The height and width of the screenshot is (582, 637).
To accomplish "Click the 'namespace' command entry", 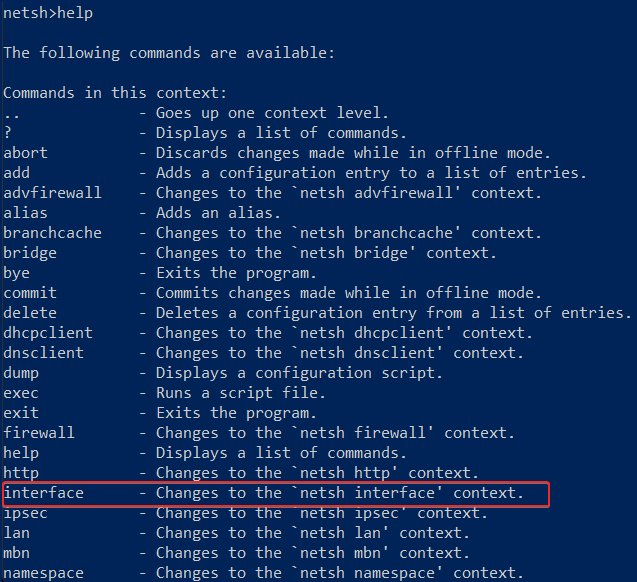I will (x=44, y=573).
